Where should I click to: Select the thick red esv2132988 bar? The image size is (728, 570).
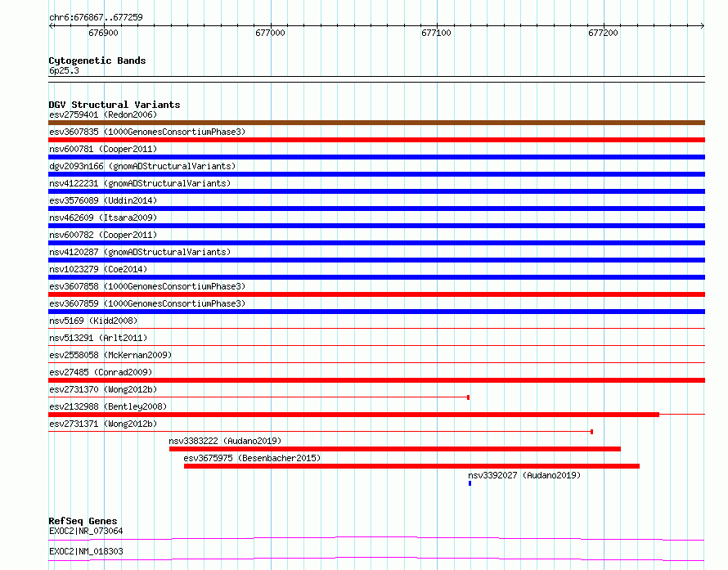coord(354,415)
